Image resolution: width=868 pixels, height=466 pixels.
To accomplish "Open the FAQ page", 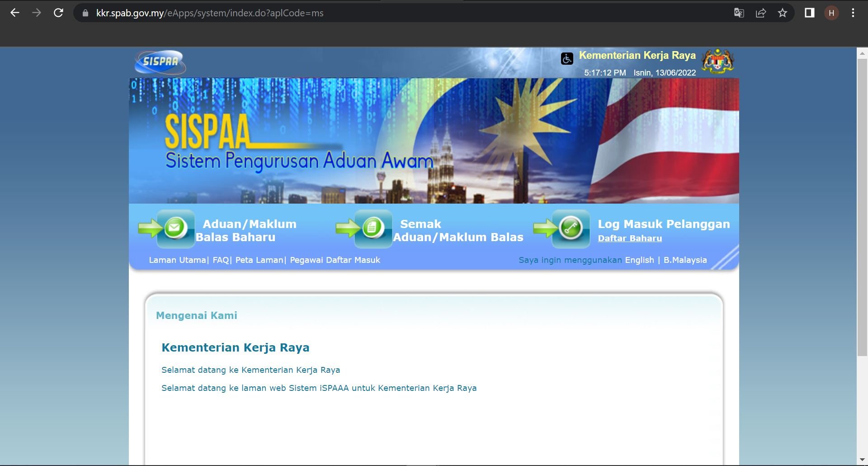I will 221,260.
